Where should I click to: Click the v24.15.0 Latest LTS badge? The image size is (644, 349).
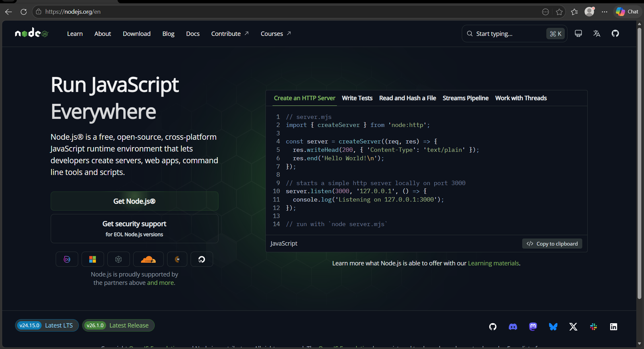pyautogui.click(x=47, y=325)
